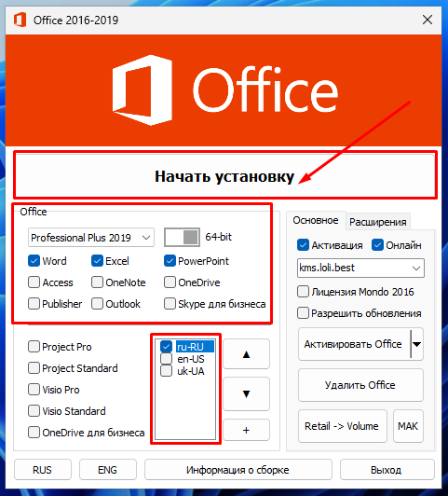
Task: Toggle the 64-bit architecture switch
Action: pos(182,237)
